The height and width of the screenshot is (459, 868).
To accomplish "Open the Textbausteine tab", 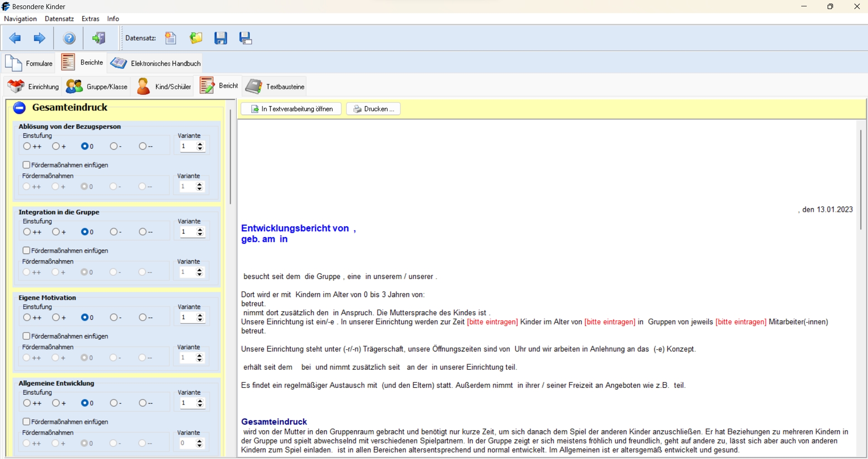I will (275, 86).
